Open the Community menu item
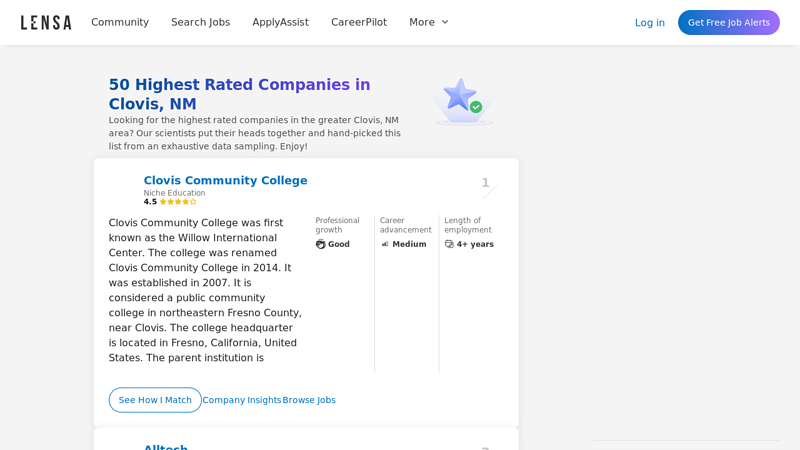The height and width of the screenshot is (450, 800). 120,22
